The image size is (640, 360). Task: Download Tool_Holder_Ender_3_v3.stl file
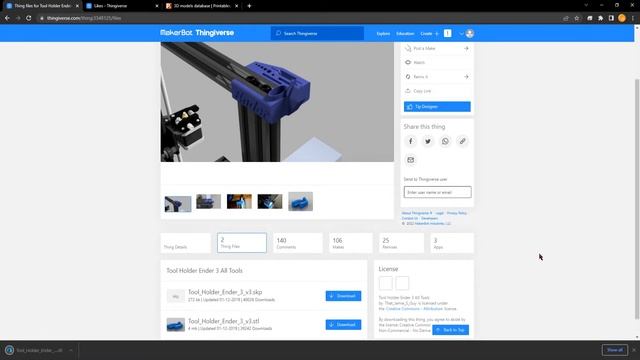click(343, 324)
